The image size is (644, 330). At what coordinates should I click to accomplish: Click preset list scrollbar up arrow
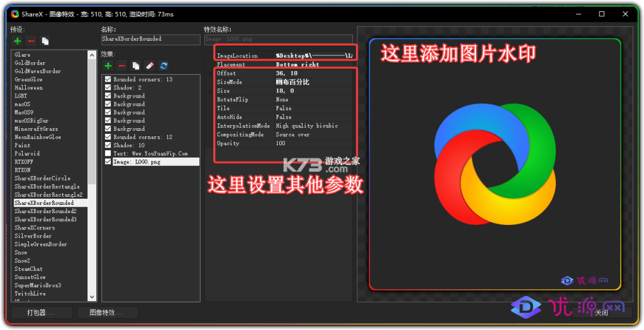92,55
